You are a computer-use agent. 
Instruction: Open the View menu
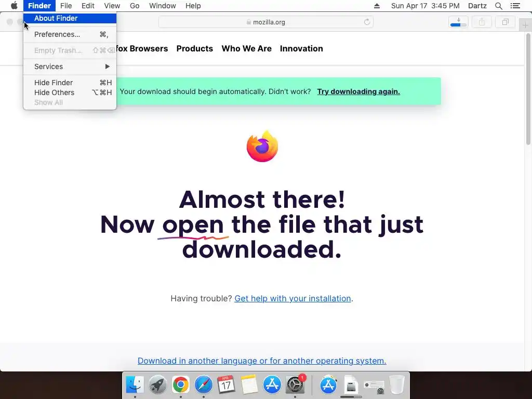coord(112,6)
